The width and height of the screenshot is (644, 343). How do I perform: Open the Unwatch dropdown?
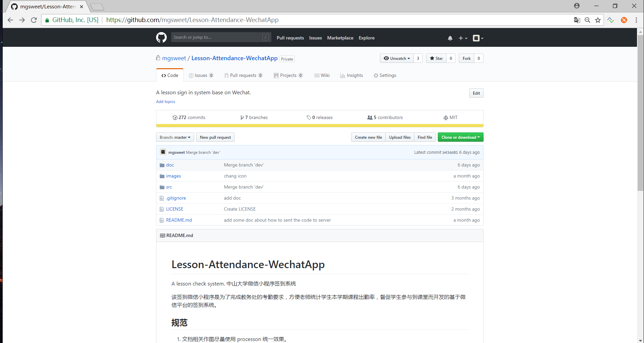tap(397, 58)
